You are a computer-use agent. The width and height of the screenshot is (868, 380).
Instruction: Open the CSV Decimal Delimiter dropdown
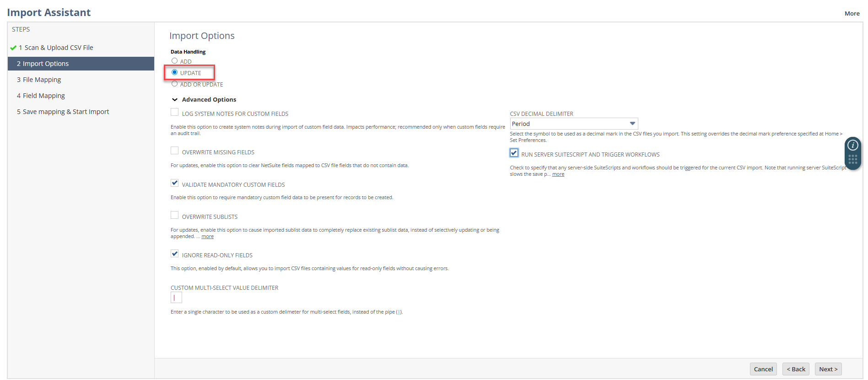pos(573,124)
